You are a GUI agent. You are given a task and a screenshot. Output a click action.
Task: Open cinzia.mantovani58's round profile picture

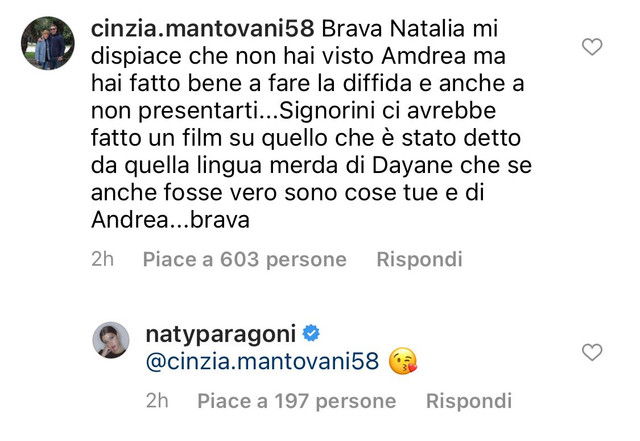[48, 43]
